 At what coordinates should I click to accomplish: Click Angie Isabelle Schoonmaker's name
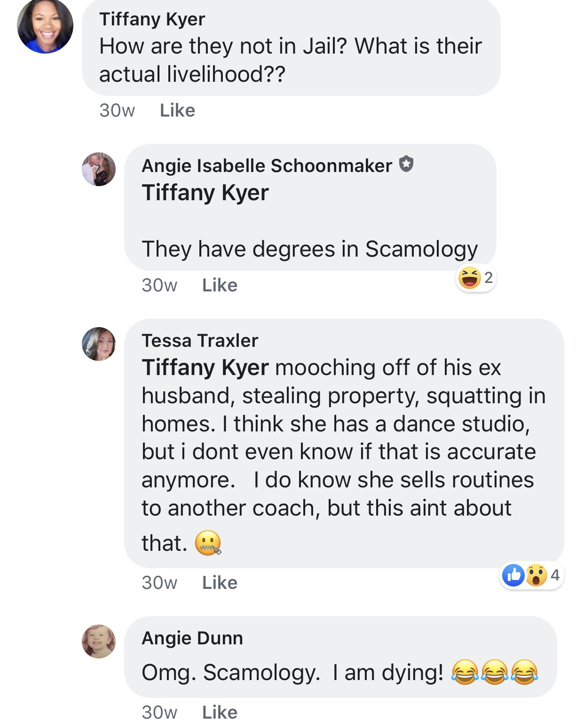267,166
